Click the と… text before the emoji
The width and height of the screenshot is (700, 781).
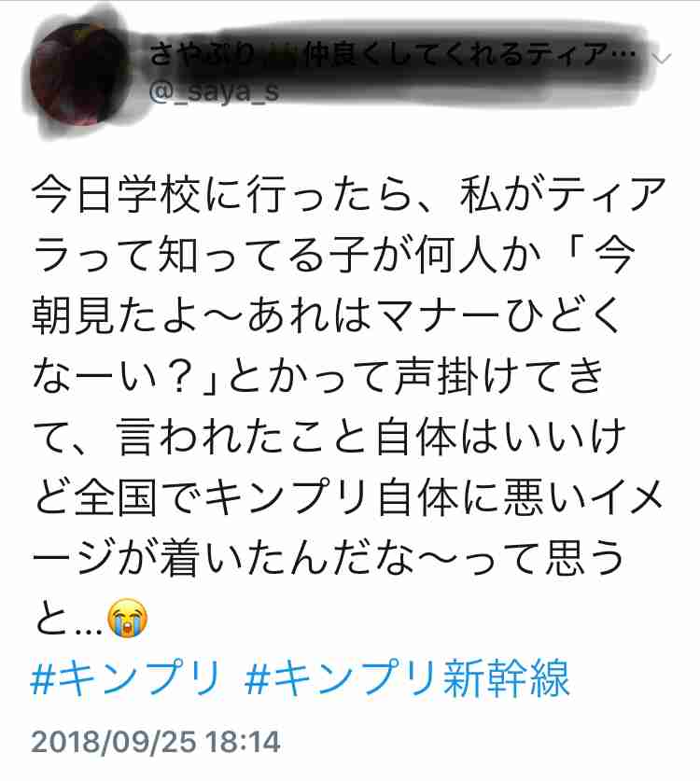point(68,620)
